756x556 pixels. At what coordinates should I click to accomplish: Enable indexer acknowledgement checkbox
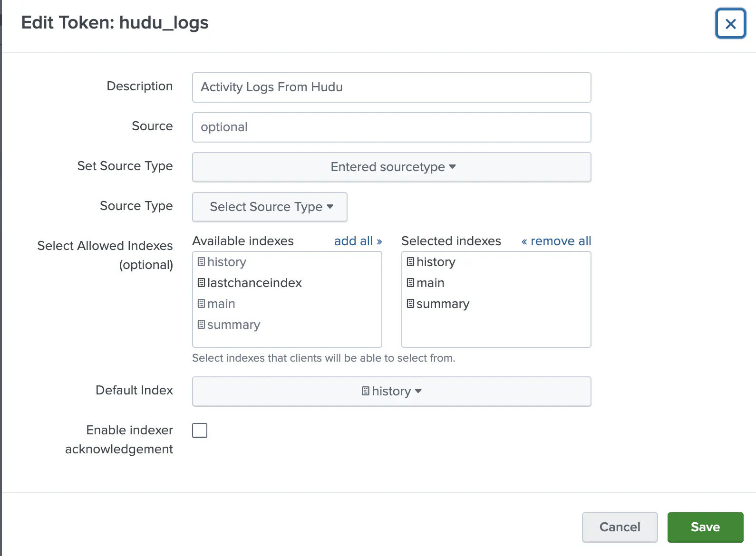tap(200, 431)
